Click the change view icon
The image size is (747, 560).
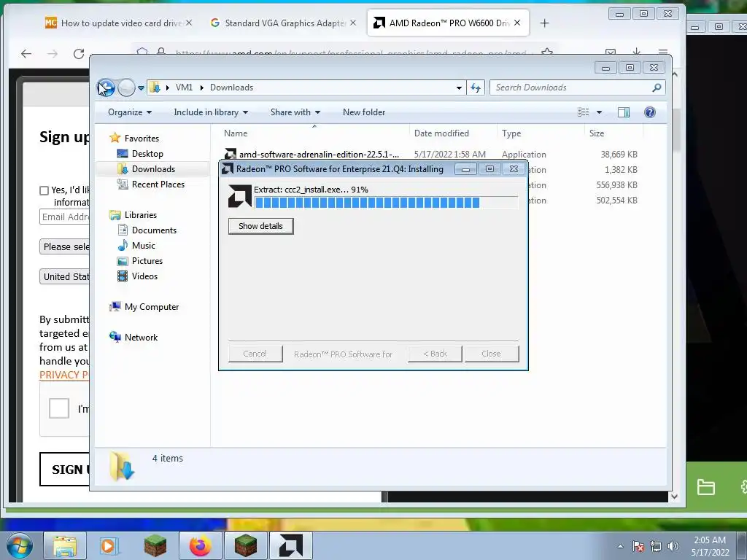click(x=584, y=112)
